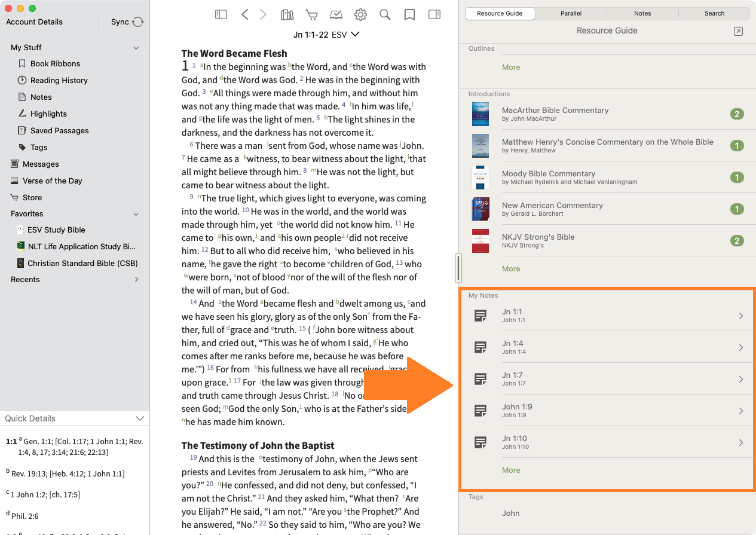This screenshot has height=535, width=756.
Task: Click the 'The Word Became Flesh' heading
Action: [x=234, y=53]
